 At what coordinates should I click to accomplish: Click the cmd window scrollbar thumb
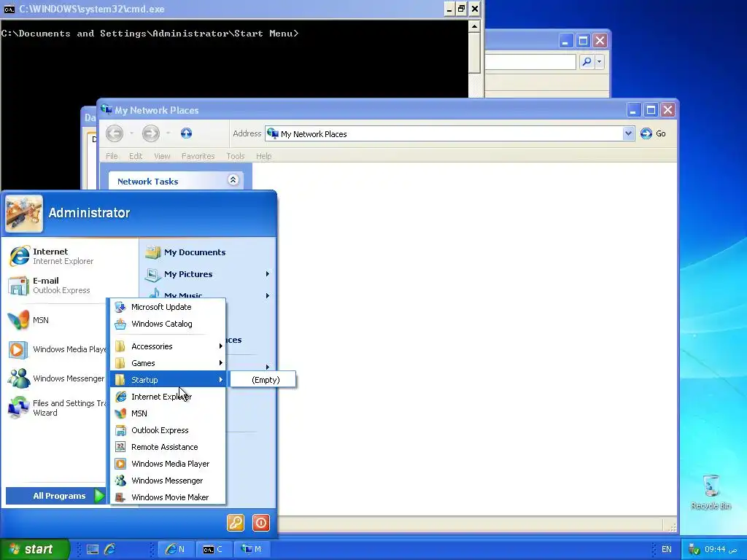(x=474, y=52)
